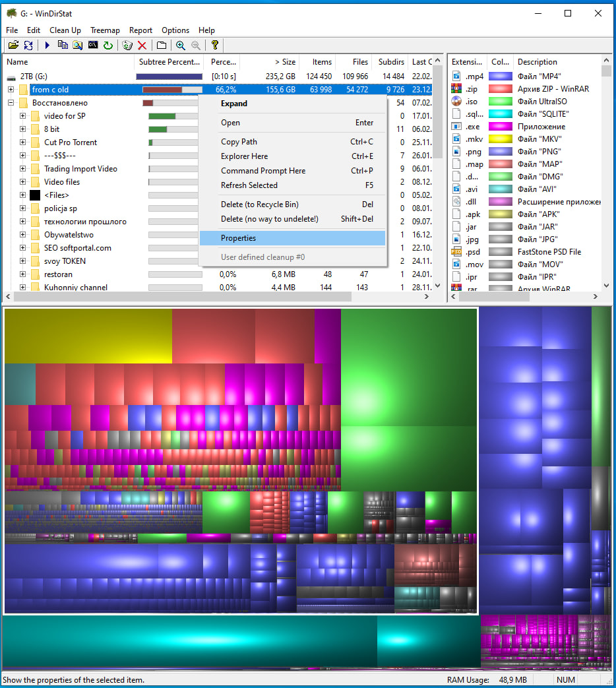616x688 pixels.
Task: Expand the 'video for SP' folder
Action: [x=22, y=116]
